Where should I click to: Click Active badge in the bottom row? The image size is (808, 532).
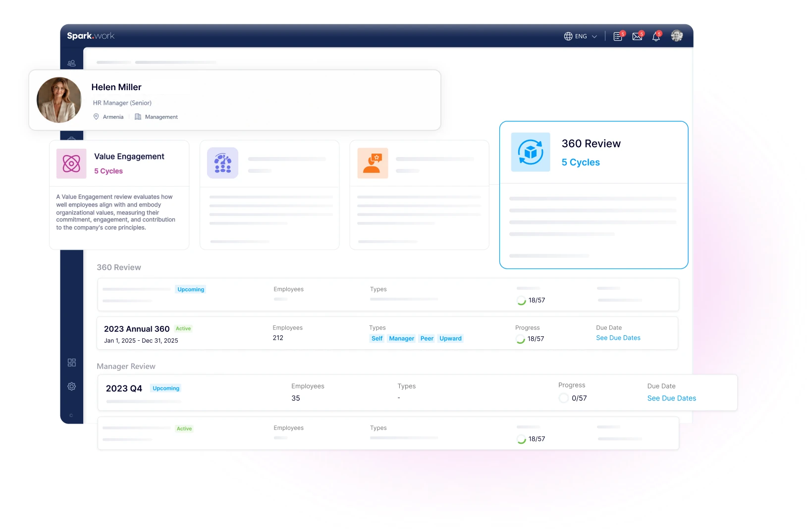click(184, 428)
